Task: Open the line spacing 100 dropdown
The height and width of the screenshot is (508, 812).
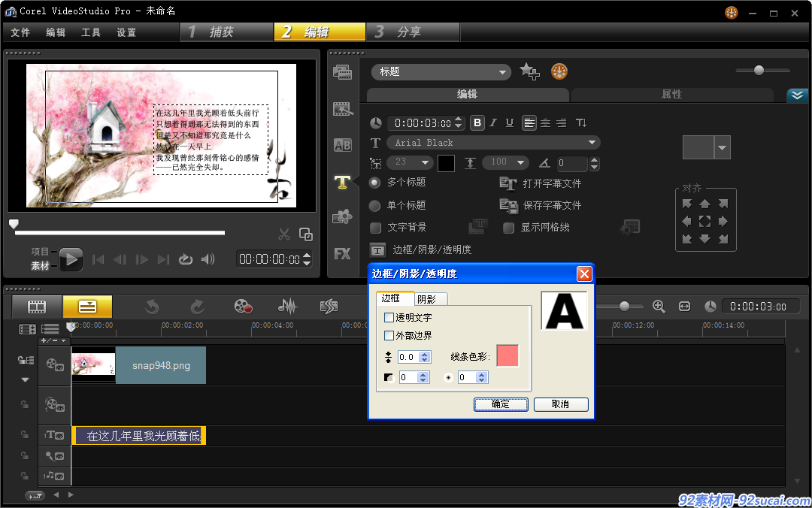Action: point(505,162)
